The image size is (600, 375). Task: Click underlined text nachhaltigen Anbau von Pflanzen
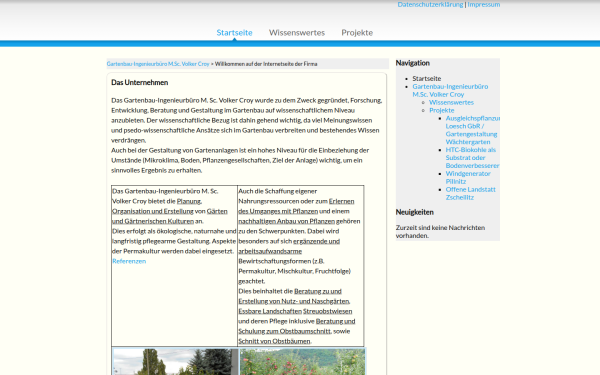click(287, 221)
